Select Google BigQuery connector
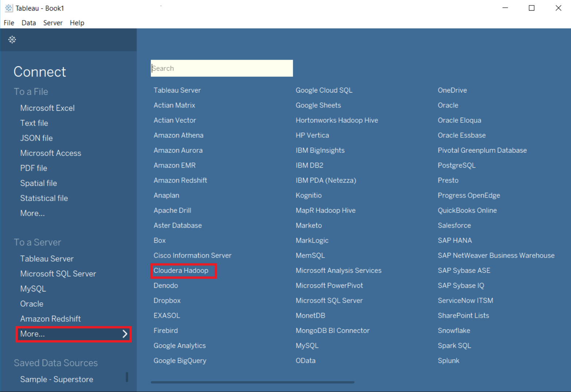The height and width of the screenshot is (392, 571). pos(180,361)
